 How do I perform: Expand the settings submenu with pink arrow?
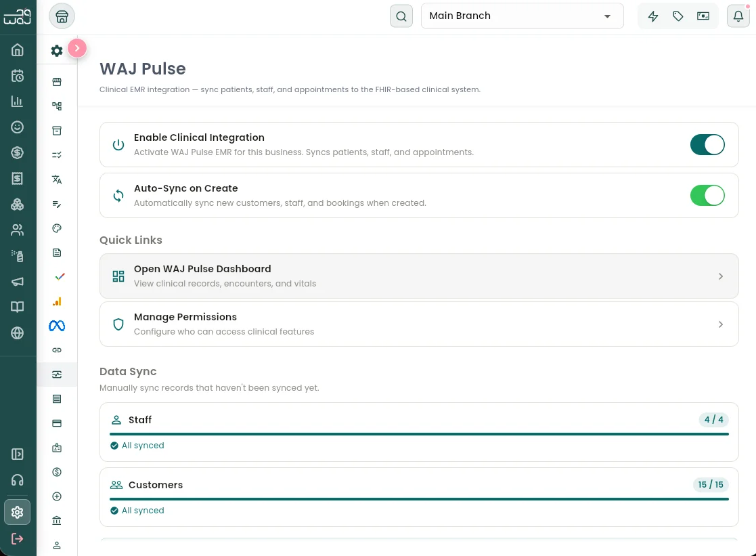pos(77,48)
